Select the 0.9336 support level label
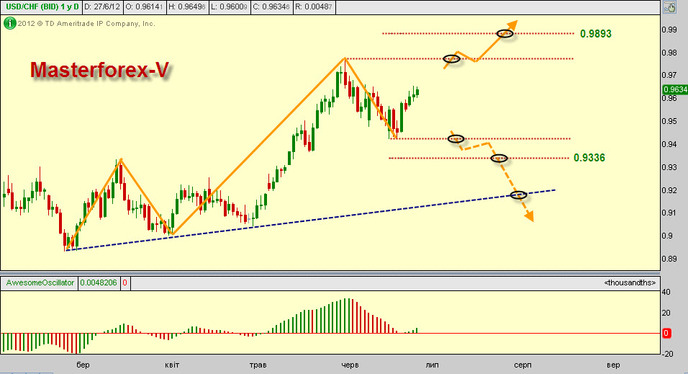Screen dimensions: 688x374 tap(589, 158)
